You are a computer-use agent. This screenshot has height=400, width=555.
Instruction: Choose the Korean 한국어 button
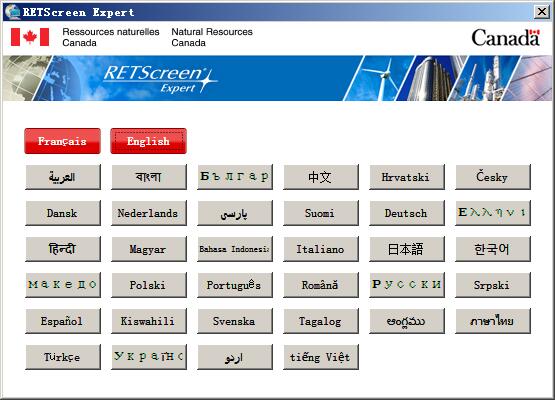coord(493,249)
